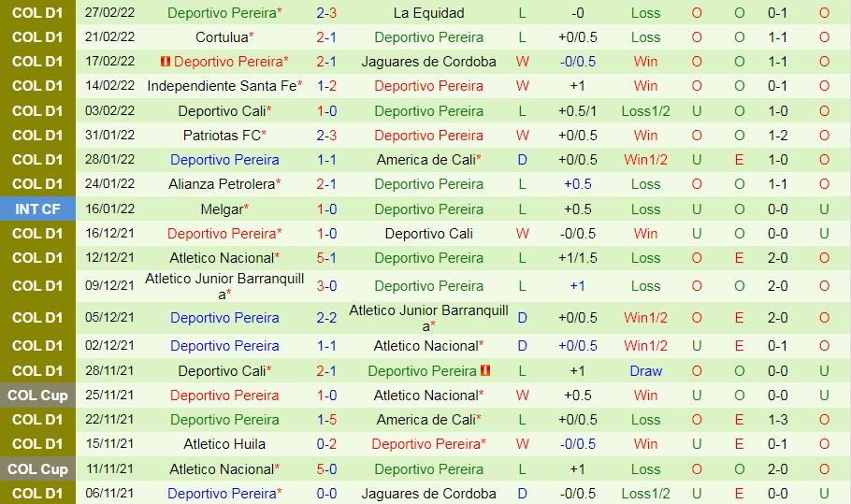Click the Draw result in the 28/11/21 row
This screenshot has height=504, width=851.
tap(645, 371)
